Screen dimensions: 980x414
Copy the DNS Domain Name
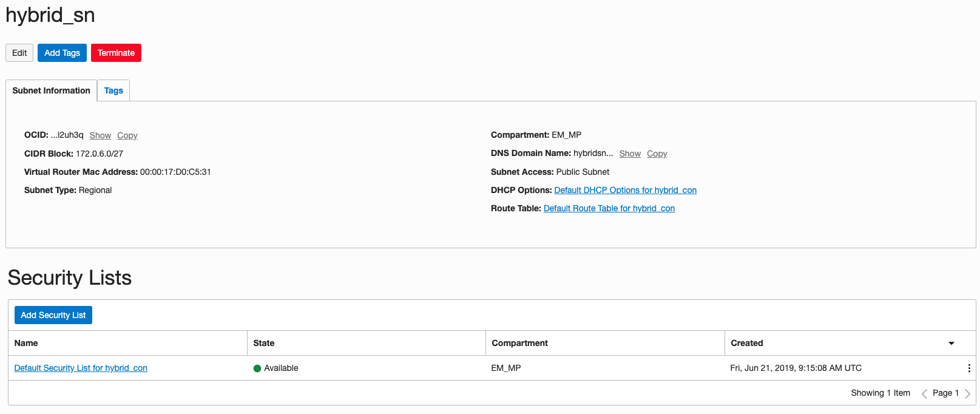(x=657, y=154)
